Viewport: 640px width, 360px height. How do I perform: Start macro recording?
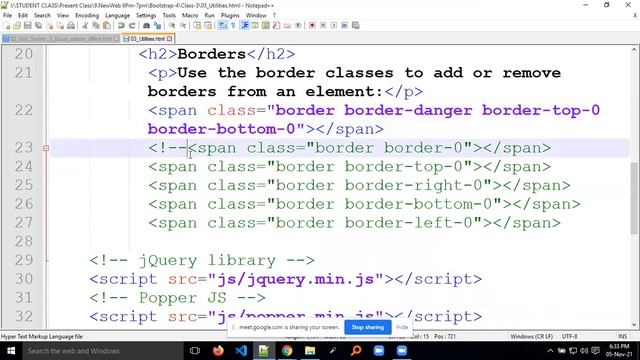(312, 25)
